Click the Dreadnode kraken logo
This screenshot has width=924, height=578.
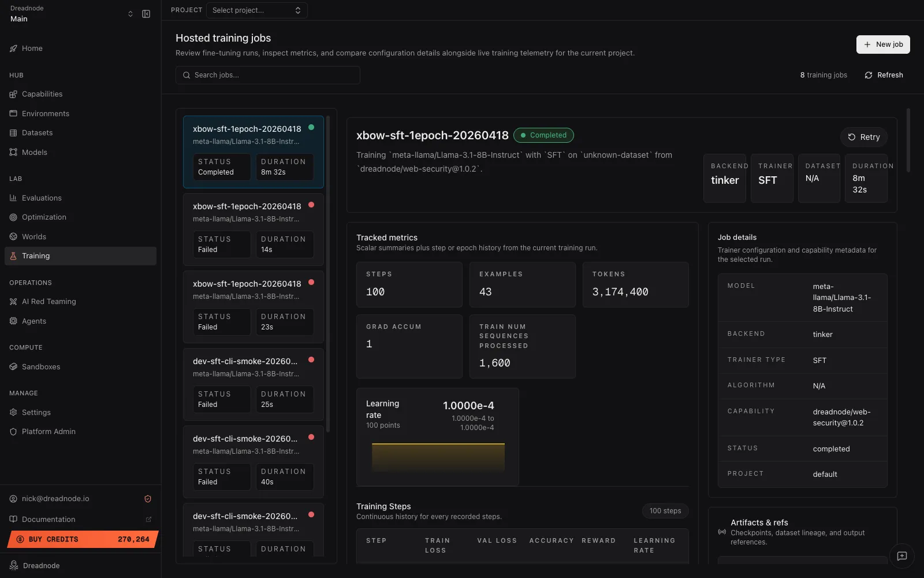[14, 565]
